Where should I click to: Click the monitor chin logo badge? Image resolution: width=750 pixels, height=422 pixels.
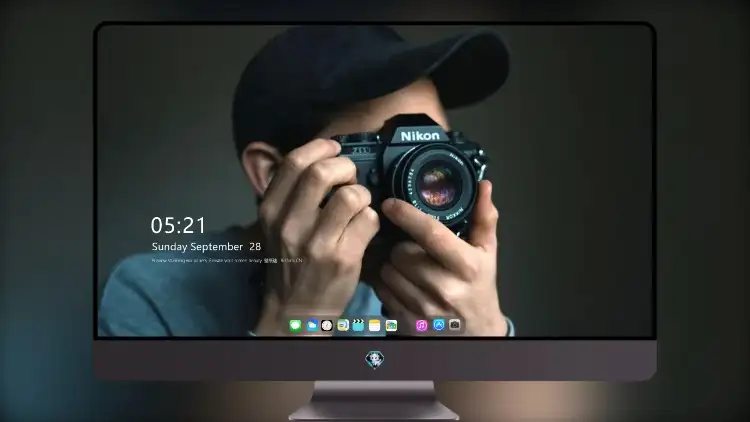375,359
